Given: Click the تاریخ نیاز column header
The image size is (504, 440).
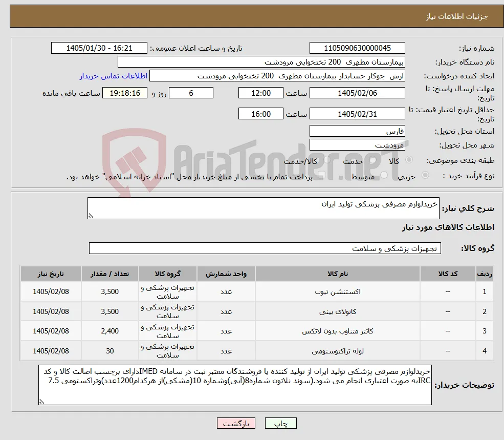Looking at the screenshot, I should pos(51,274).
